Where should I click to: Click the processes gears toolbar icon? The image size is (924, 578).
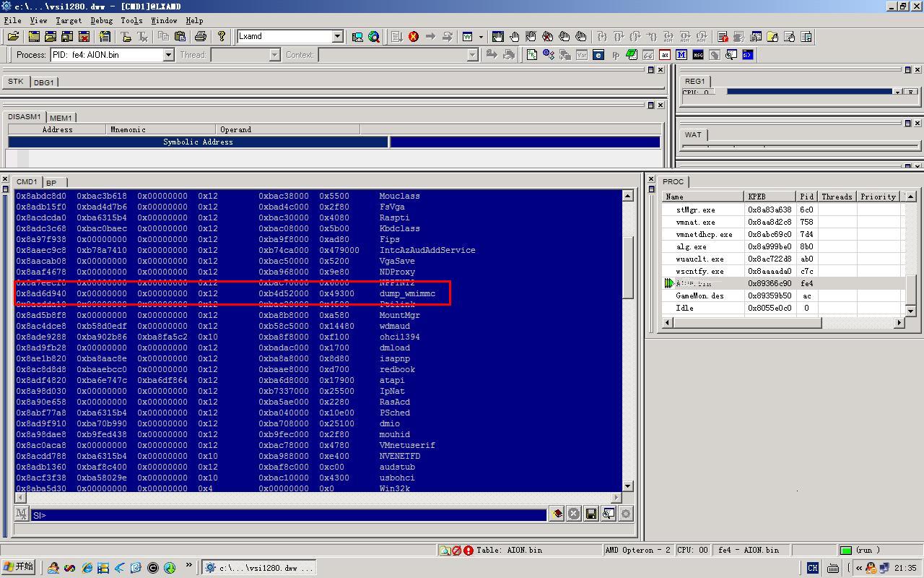point(549,54)
